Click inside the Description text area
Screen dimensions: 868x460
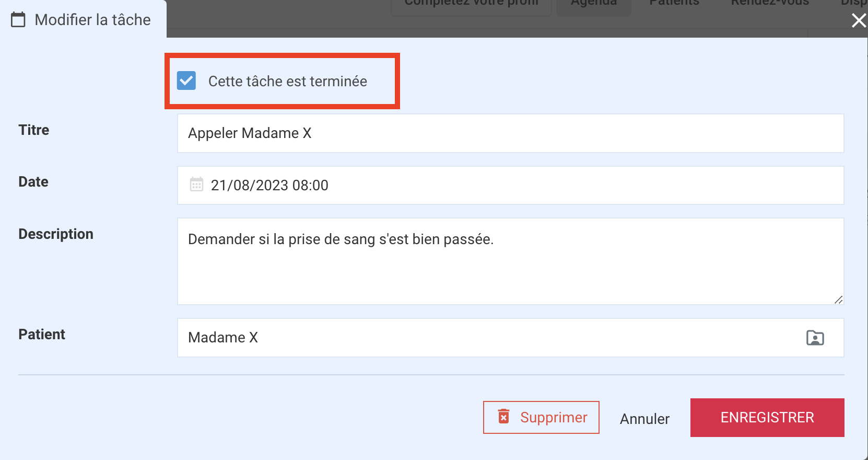[510, 261]
